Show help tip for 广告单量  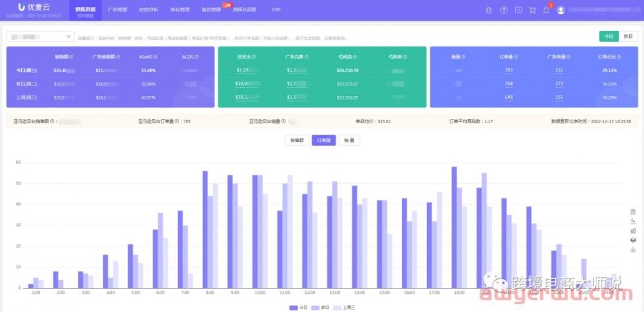coord(569,57)
